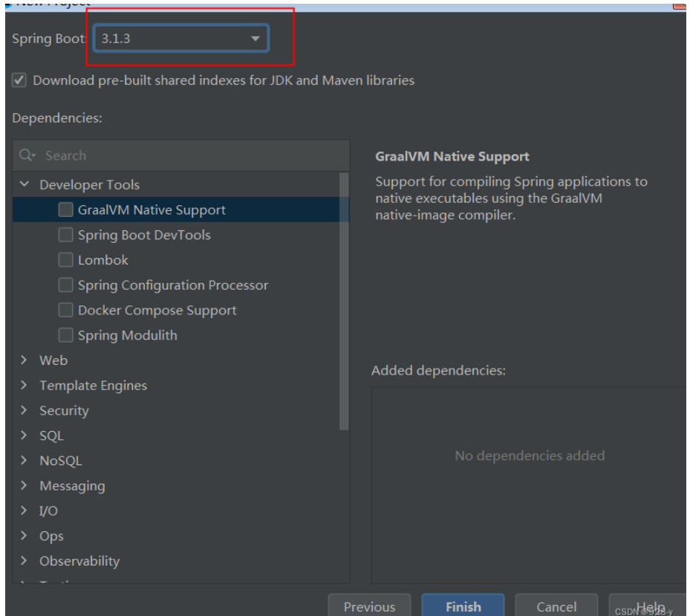
Task: Collapse the Developer Tools category
Action: 25,184
